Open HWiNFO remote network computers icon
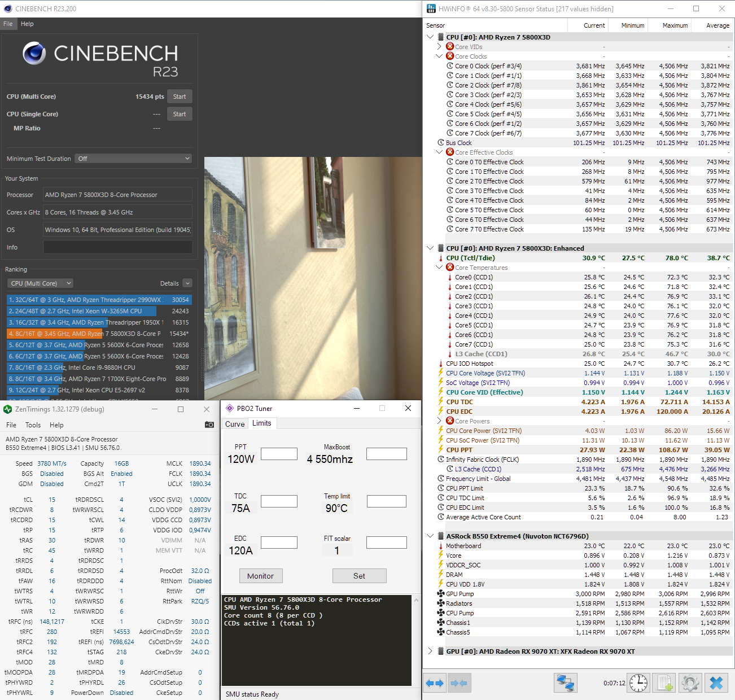Image resolution: width=735 pixels, height=700 pixels. click(x=565, y=683)
